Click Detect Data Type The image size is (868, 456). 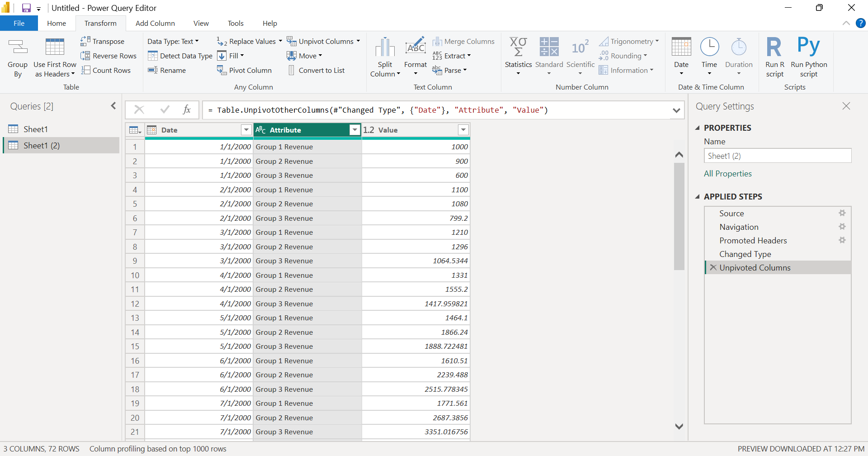pyautogui.click(x=180, y=56)
